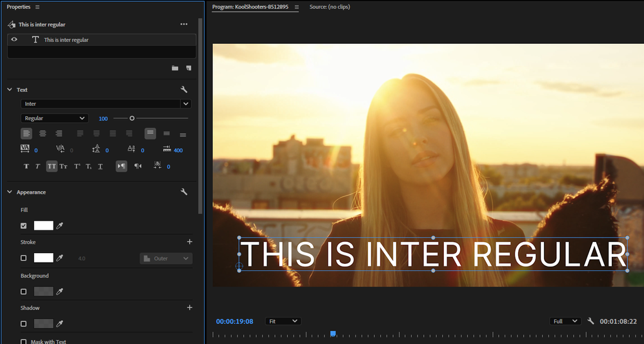Click the white Fill color swatch

tap(43, 226)
